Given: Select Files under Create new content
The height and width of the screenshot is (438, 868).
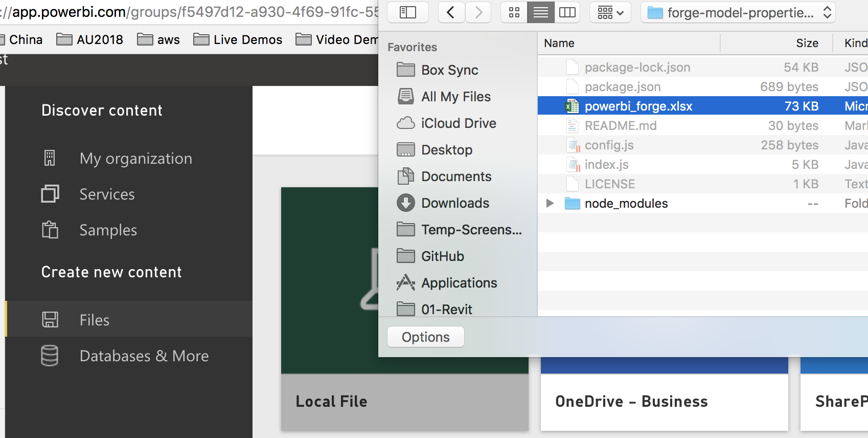Looking at the screenshot, I should click(x=129, y=319).
